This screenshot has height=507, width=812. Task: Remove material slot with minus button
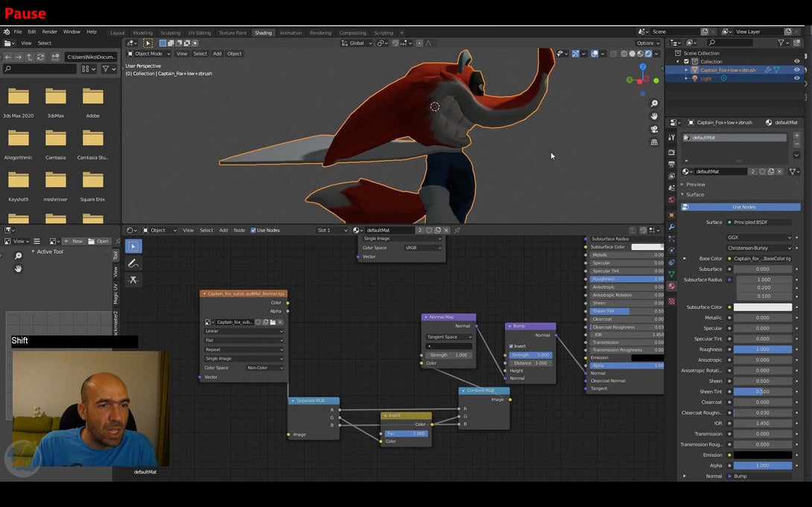point(796,144)
